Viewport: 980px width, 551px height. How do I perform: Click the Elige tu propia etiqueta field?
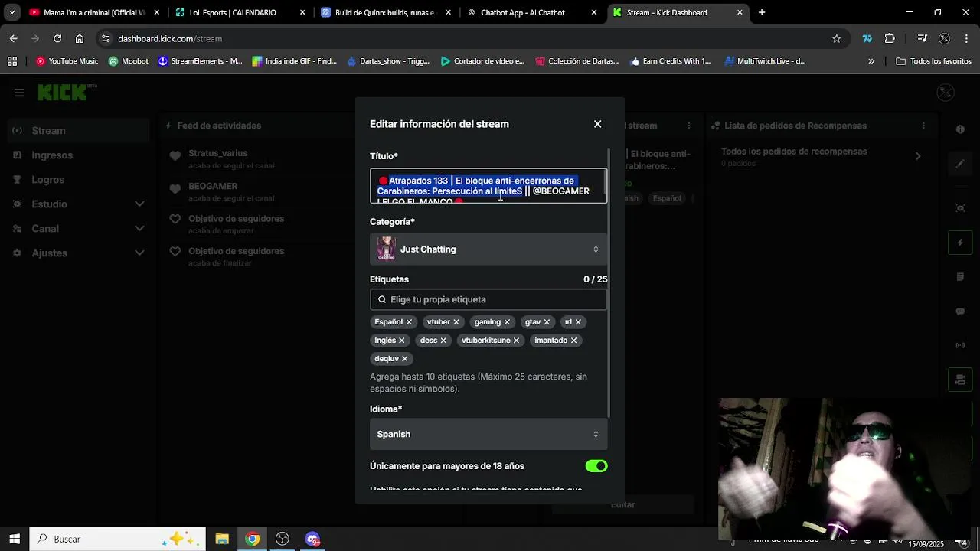click(x=488, y=299)
